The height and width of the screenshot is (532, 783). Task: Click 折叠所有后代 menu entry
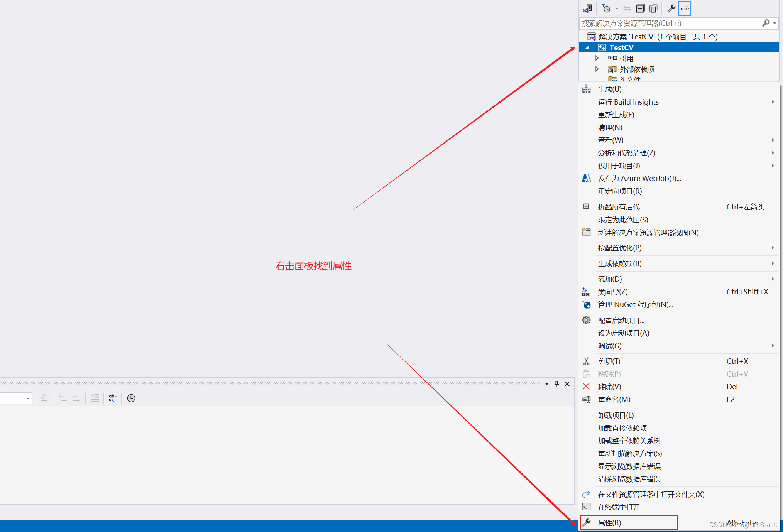(x=679, y=207)
